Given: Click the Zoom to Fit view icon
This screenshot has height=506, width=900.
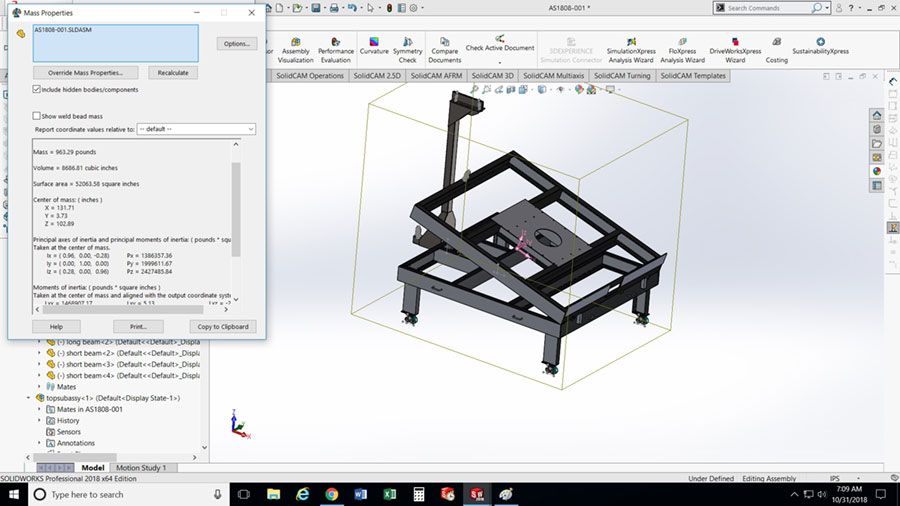Looking at the screenshot, I should pos(475,89).
